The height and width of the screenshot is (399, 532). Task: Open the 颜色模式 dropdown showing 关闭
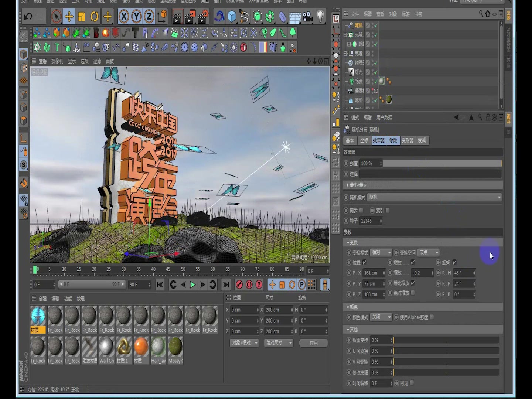tap(381, 317)
